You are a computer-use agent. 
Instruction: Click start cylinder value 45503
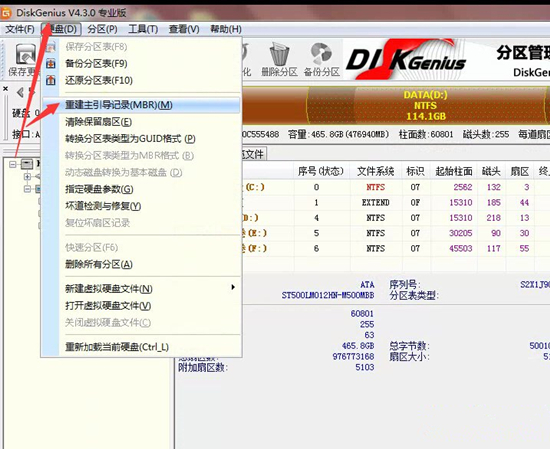[x=461, y=248]
